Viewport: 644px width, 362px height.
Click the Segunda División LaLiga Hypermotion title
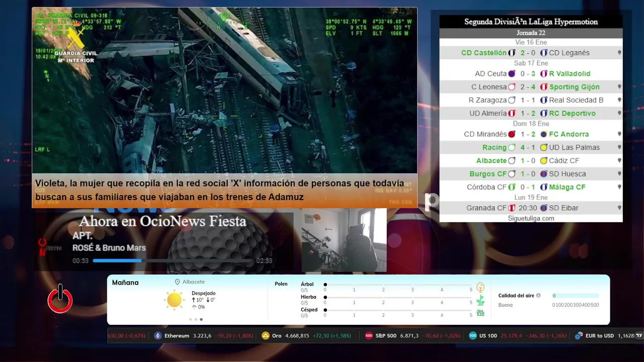(531, 22)
